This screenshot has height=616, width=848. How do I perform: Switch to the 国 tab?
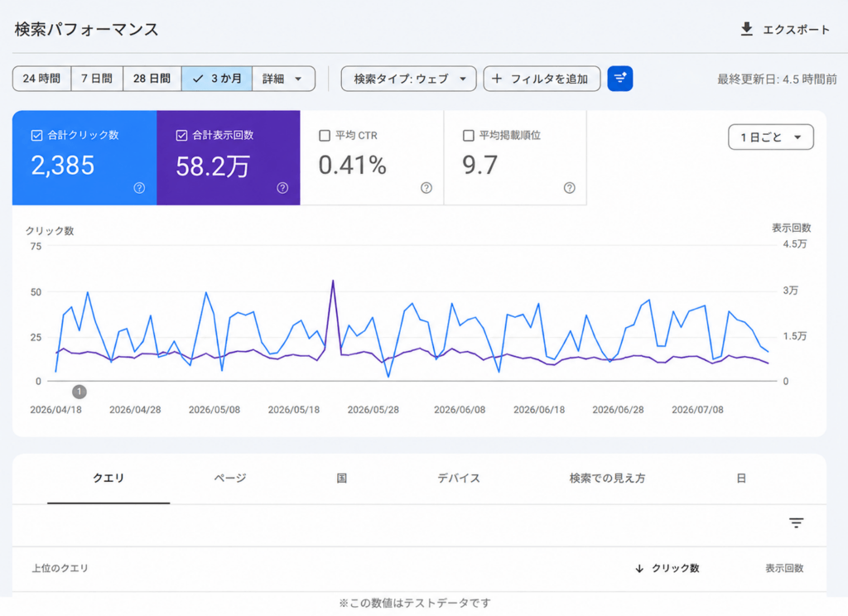tap(342, 478)
